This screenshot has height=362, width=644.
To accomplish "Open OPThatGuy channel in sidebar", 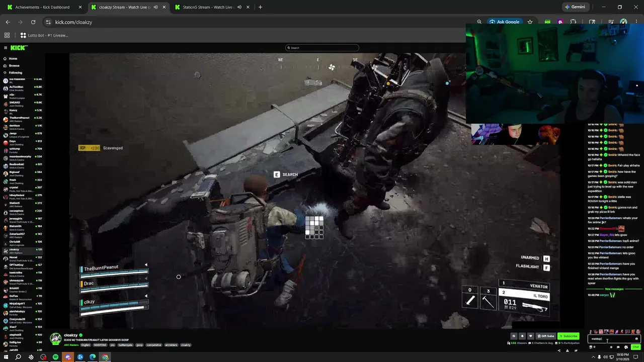I will point(22,266).
